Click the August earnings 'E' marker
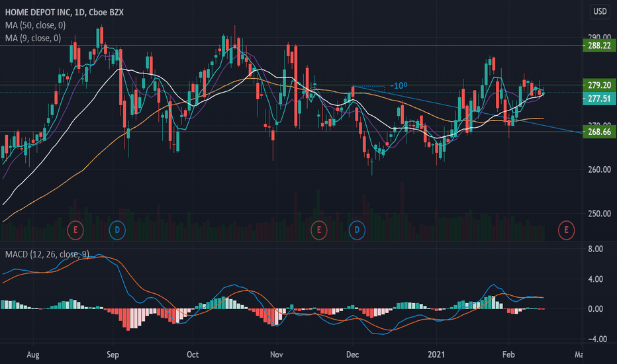 point(75,230)
